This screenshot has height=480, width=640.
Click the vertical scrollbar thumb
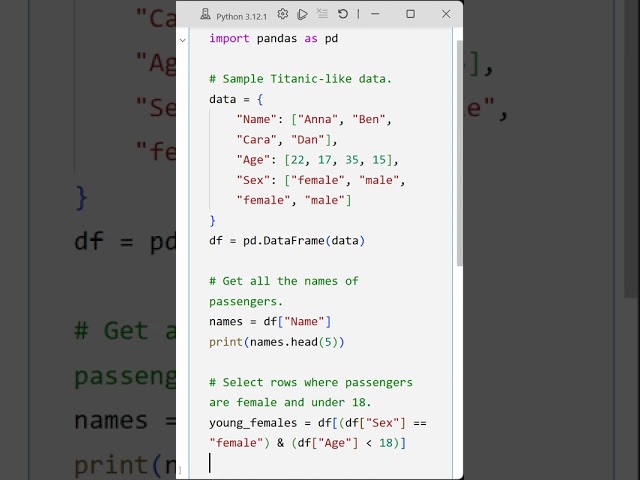point(460,153)
